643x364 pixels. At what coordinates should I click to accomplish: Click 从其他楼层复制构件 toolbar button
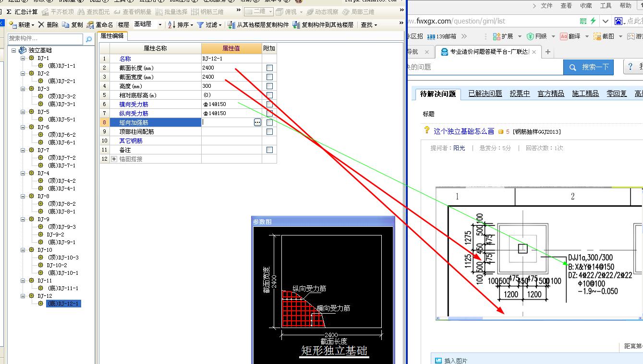258,24
